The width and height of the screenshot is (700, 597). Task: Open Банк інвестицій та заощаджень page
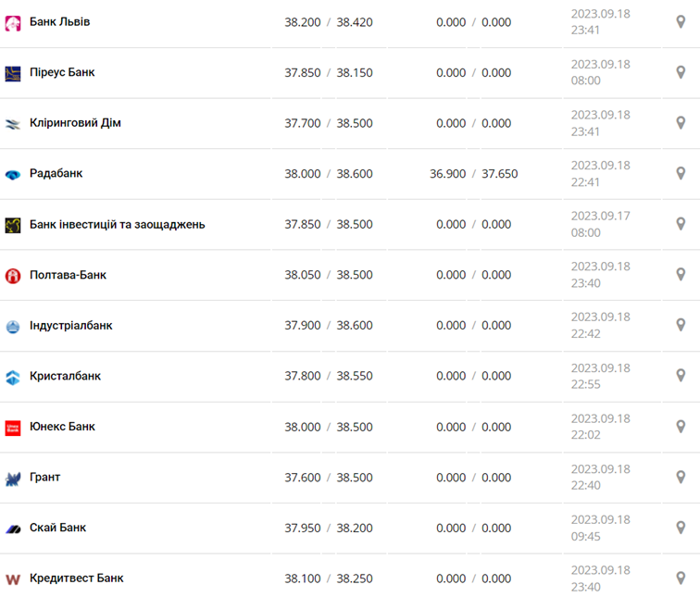tap(117, 224)
